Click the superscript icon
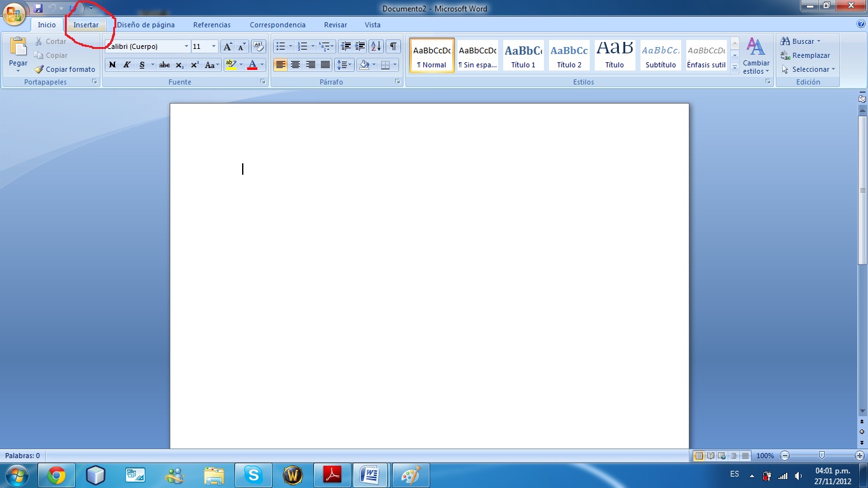This screenshot has width=868, height=488. click(194, 65)
